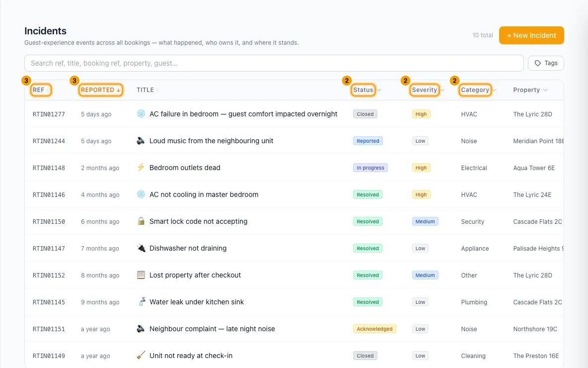
Task: Click the Acknowledged status badge
Action: tap(374, 329)
